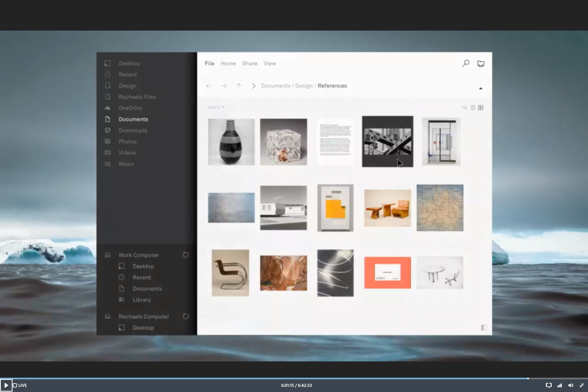The width and height of the screenshot is (588, 392).
Task: Refresh the Rachaels Computer sync icon
Action: (185, 316)
